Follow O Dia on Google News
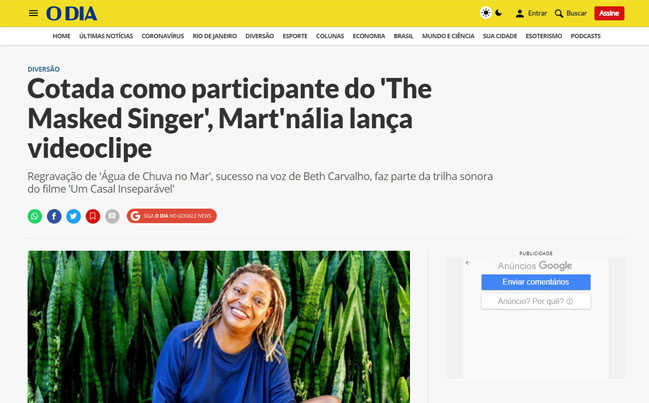Viewport: 649px width, 403px height. tap(172, 216)
